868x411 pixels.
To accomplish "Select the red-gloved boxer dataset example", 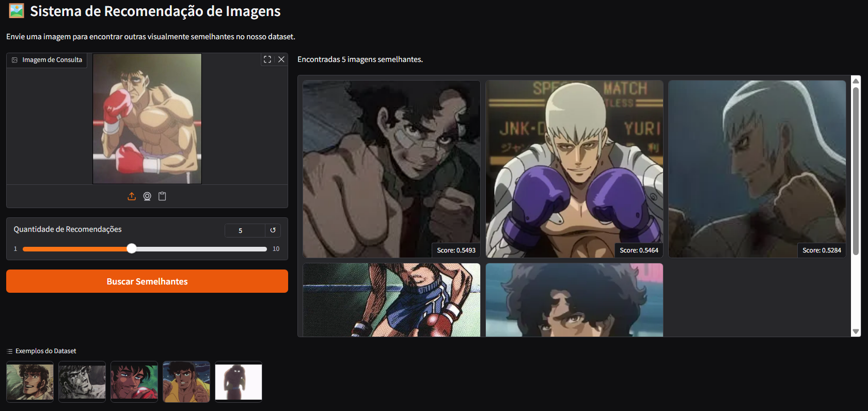I will (x=134, y=382).
